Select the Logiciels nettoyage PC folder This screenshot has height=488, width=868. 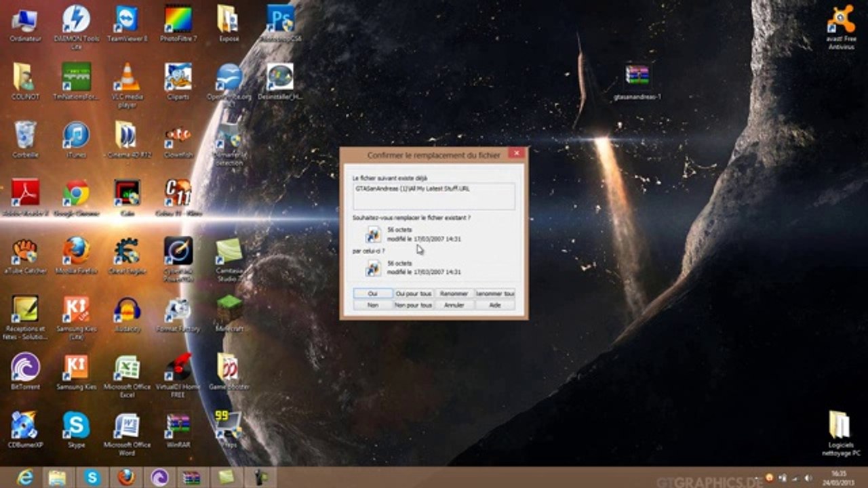(841, 434)
